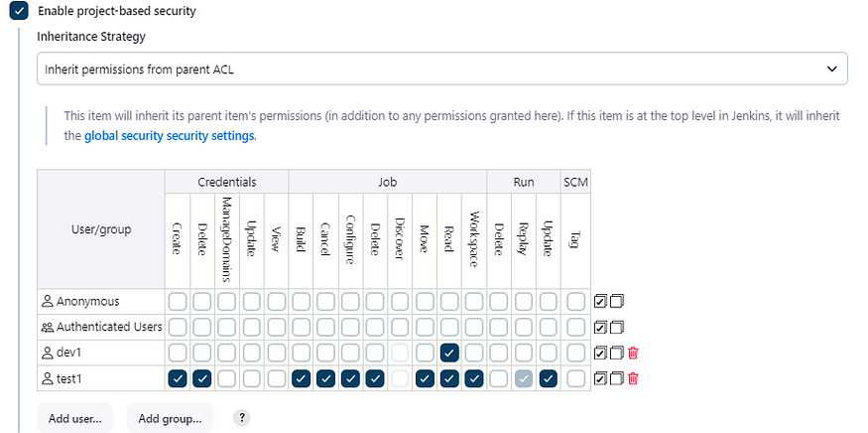
Task: Click unselect-all icon for dev1 row
Action: (x=617, y=353)
